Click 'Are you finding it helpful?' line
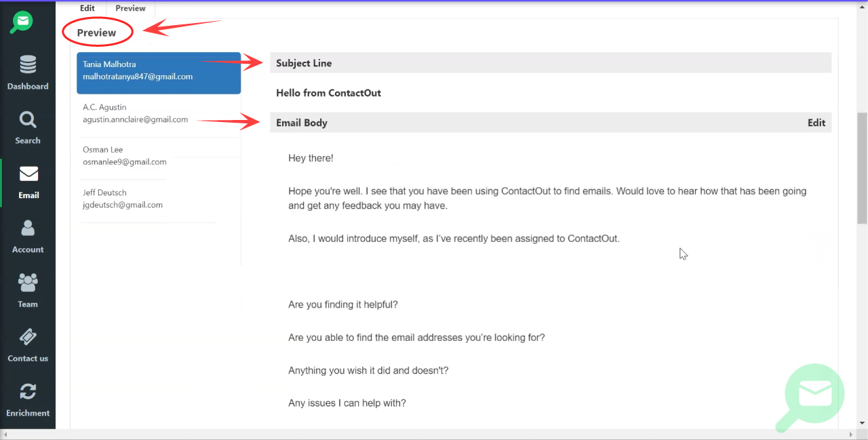 343,304
